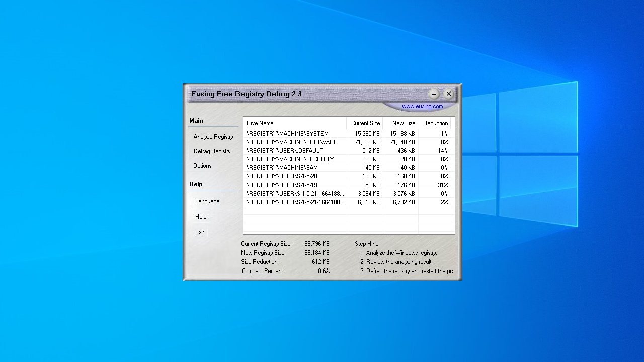
Task: Open Options in the Main section
Action: (202, 166)
